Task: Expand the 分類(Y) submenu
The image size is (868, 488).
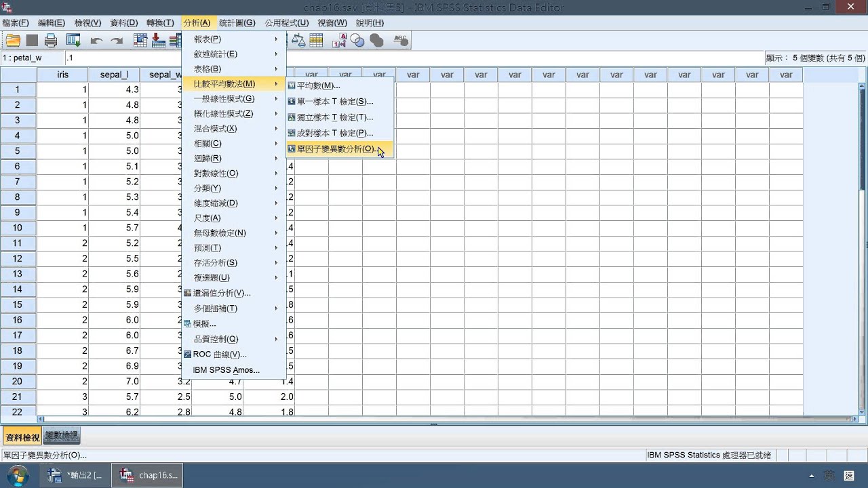Action: tap(234, 188)
